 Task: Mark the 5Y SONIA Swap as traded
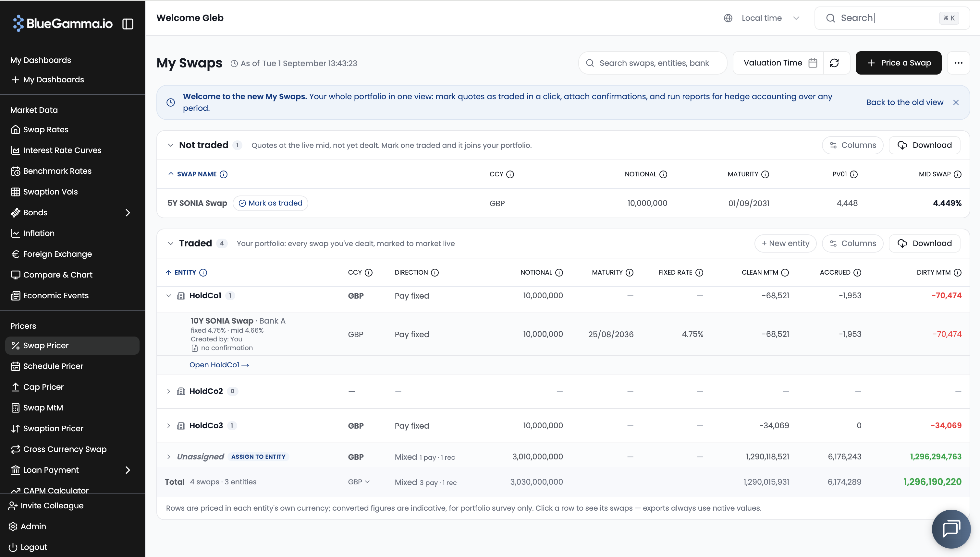pyautogui.click(x=271, y=203)
